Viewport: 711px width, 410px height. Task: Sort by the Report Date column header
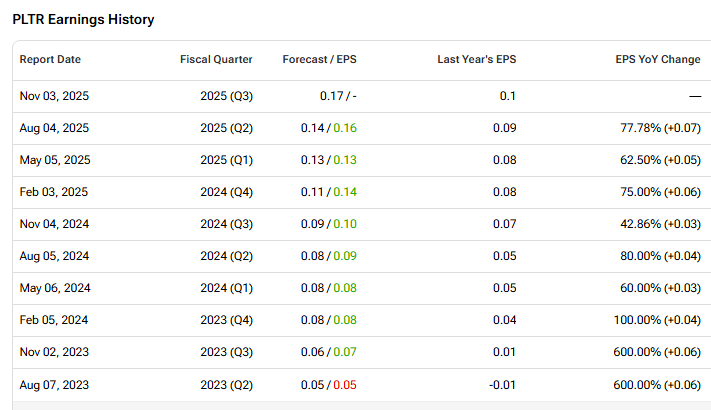click(50, 60)
